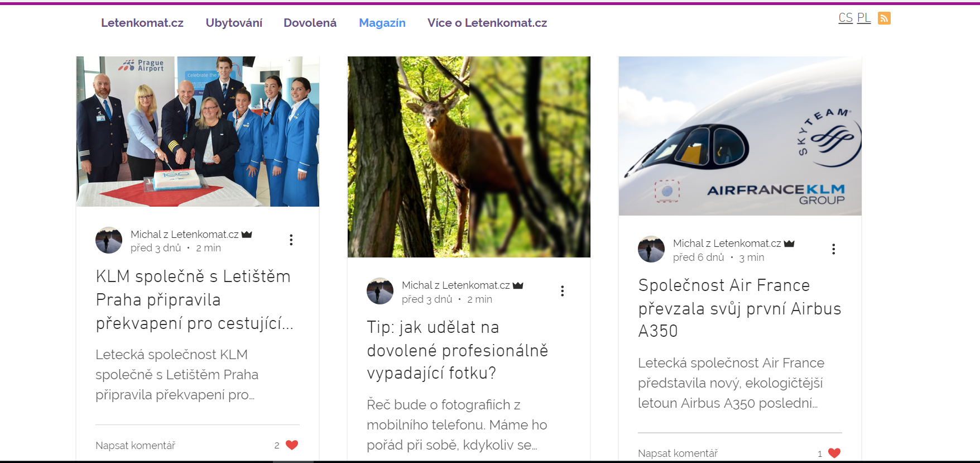The image size is (980, 463).
Task: Open options menu for the KLM article
Action: tap(291, 240)
